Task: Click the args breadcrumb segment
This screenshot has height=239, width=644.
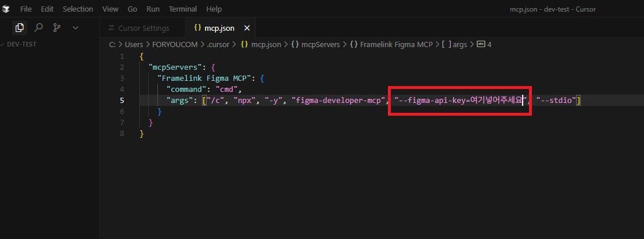Action: click(x=459, y=44)
